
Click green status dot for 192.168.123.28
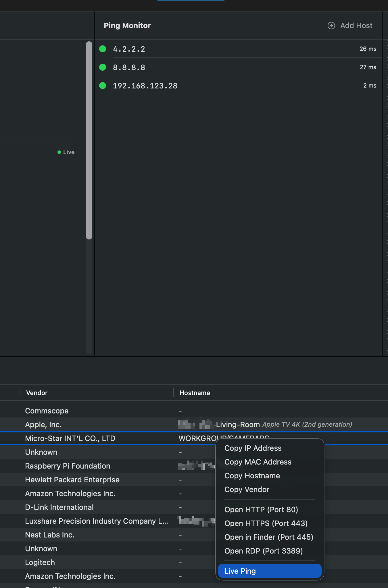point(103,86)
